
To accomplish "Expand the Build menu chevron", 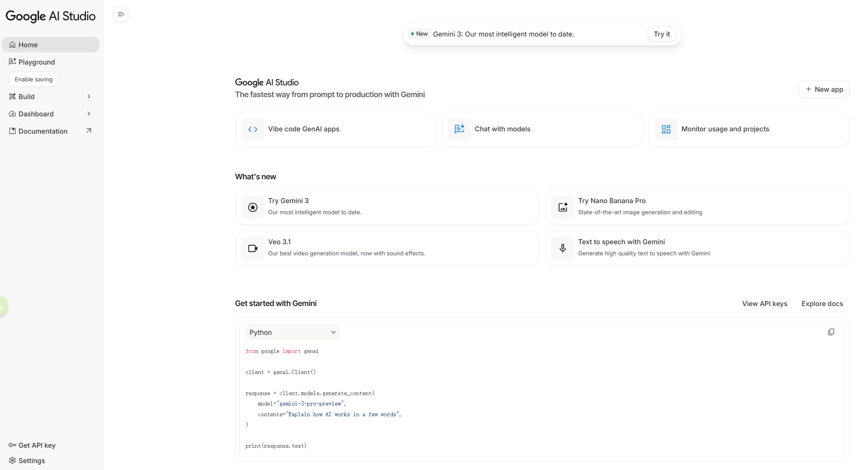I will coord(89,96).
